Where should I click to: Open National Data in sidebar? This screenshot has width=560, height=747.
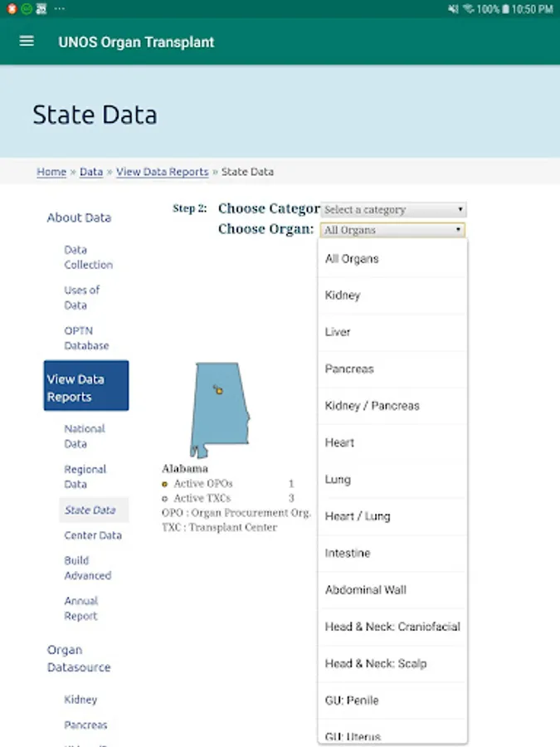[x=85, y=437]
